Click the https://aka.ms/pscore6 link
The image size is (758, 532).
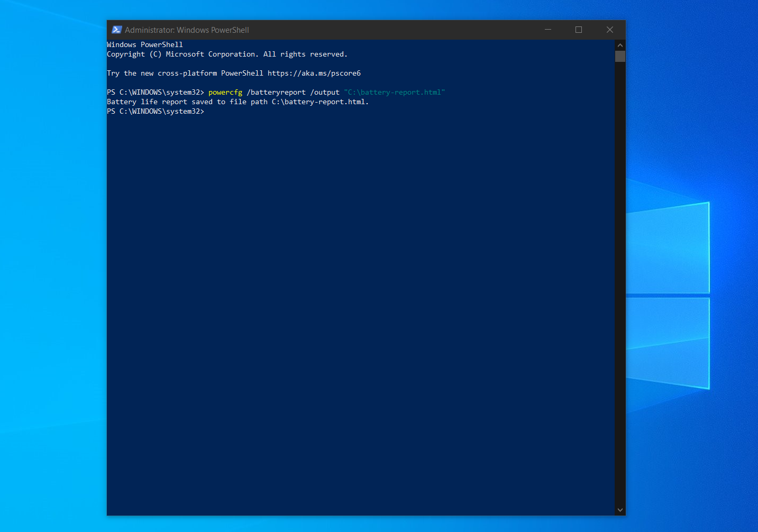click(314, 73)
